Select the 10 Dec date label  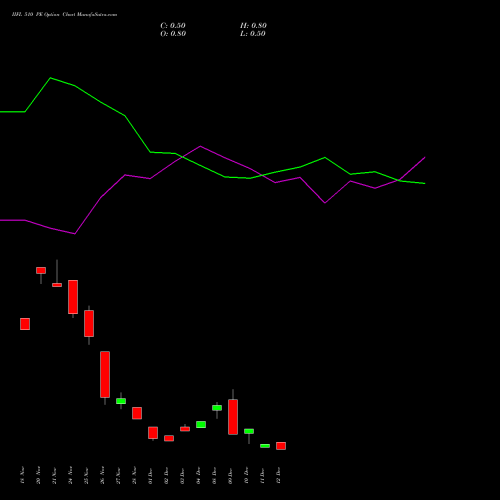click(246, 475)
